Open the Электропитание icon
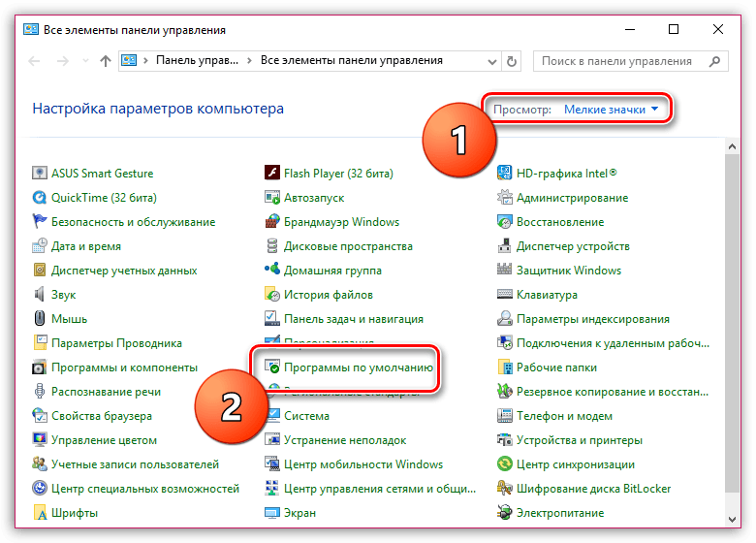The height and width of the screenshot is (543, 756). 504,512
